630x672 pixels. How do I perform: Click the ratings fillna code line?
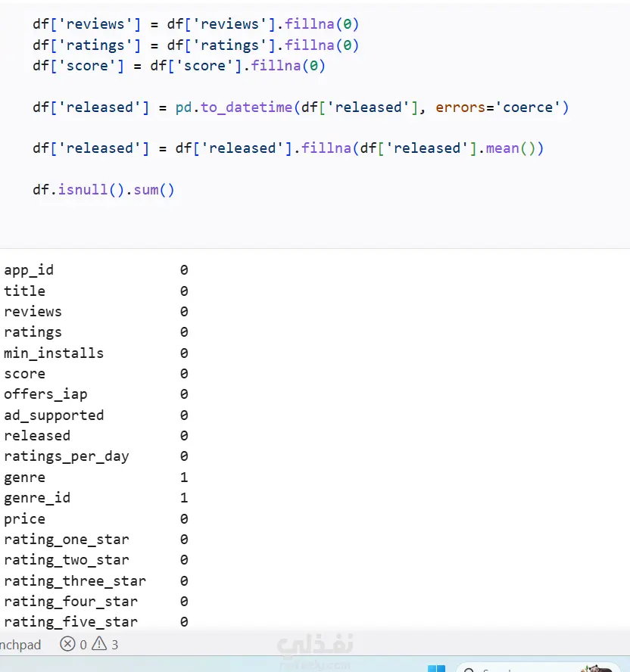(195, 45)
